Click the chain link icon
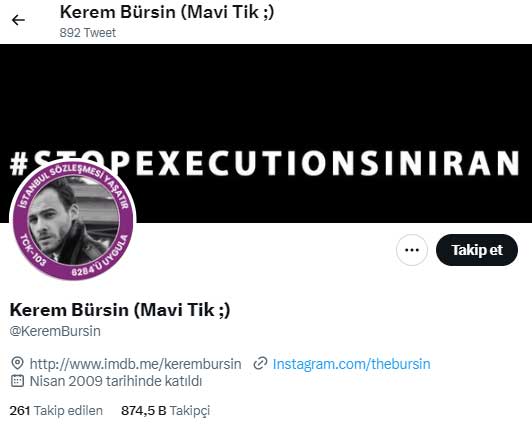This screenshot has height=426, width=532. pos(260,364)
